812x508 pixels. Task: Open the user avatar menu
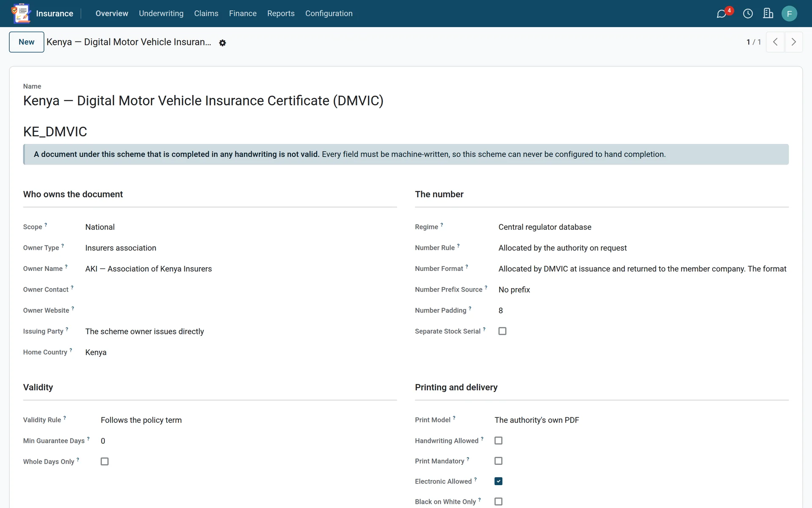point(789,14)
